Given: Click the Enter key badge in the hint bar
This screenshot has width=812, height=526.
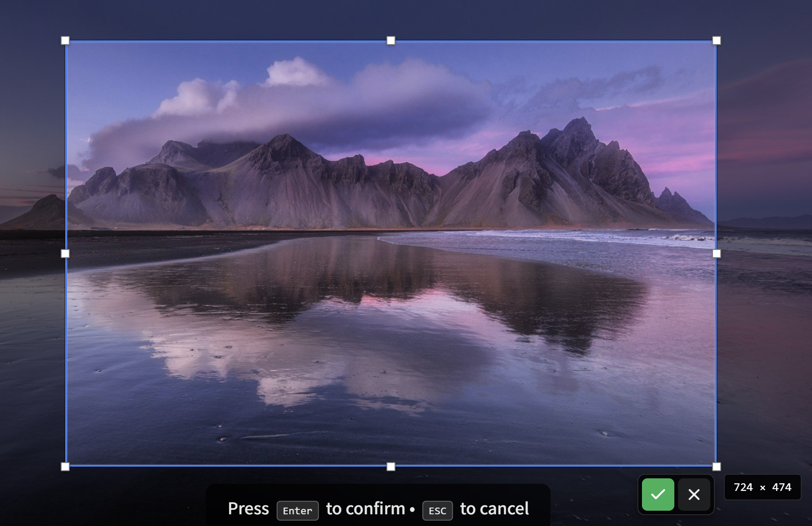Looking at the screenshot, I should click(x=297, y=511).
